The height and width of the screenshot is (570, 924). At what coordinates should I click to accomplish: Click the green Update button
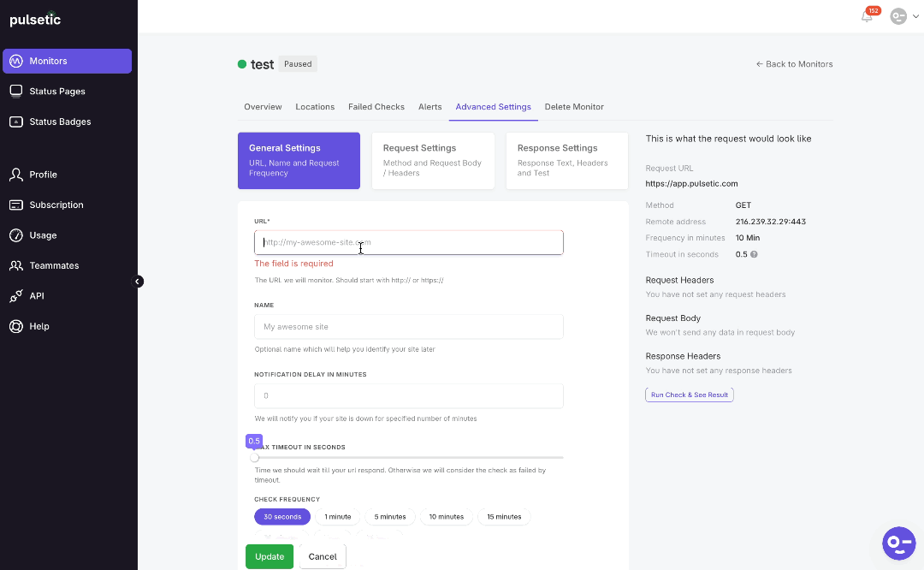269,556
